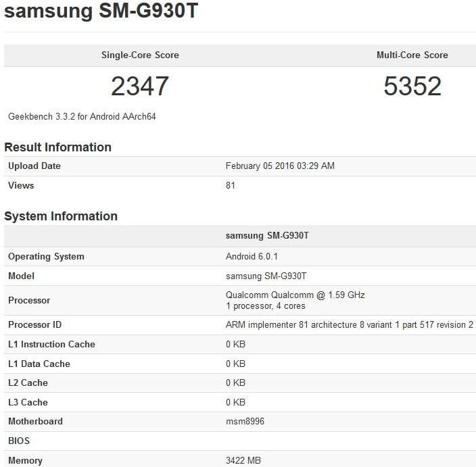Select the 'BIOS' row label
The image size is (476, 467).
point(19,441)
